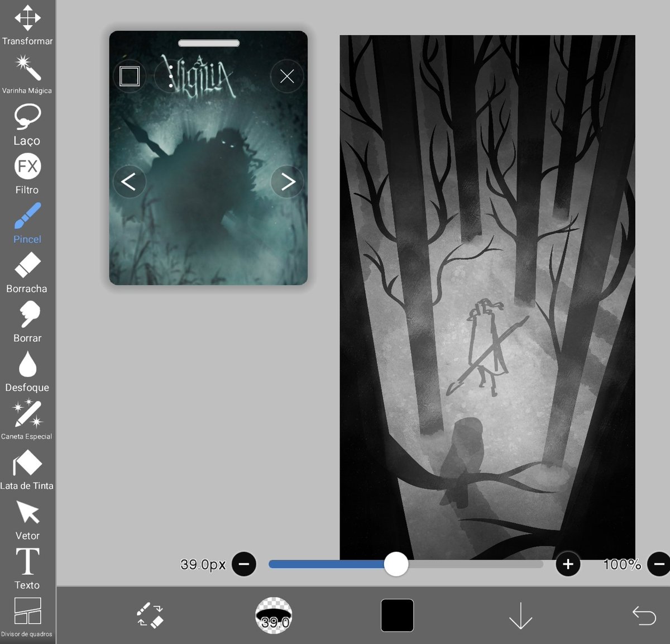
Task: Open the black color swatch
Action: [397, 615]
